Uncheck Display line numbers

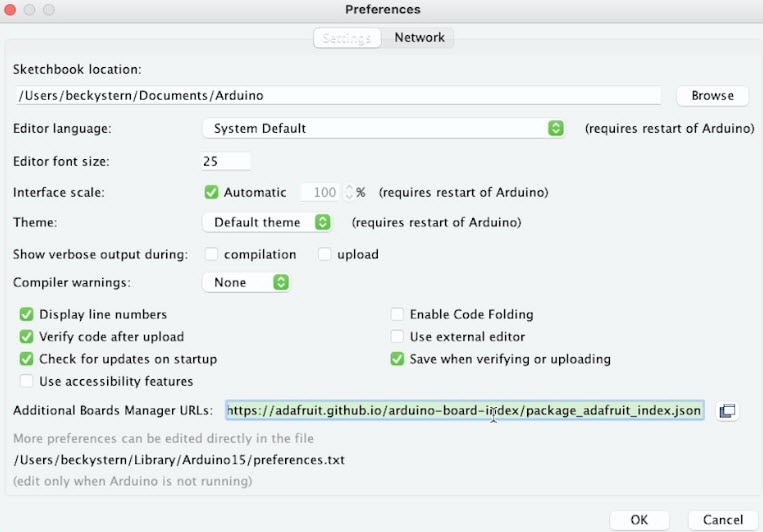pyautogui.click(x=26, y=314)
